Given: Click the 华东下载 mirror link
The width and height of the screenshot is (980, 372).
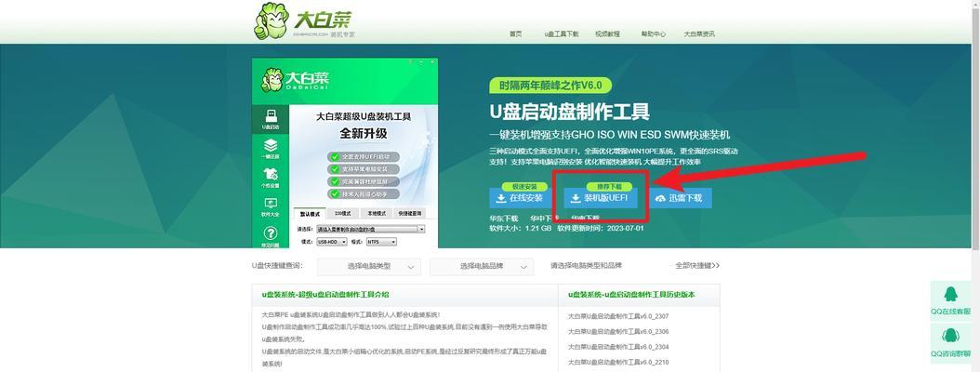Looking at the screenshot, I should (504, 219).
